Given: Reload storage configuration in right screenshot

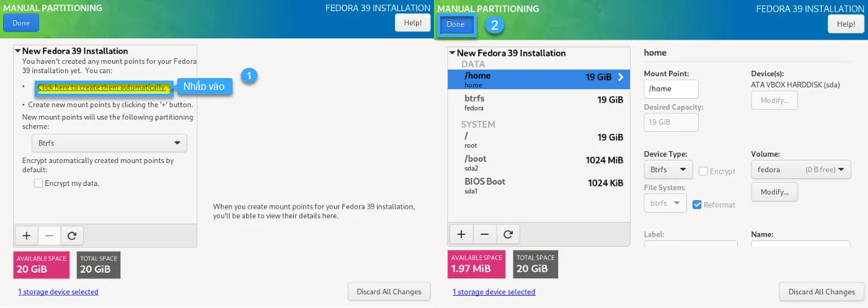Looking at the screenshot, I should coord(508,234).
